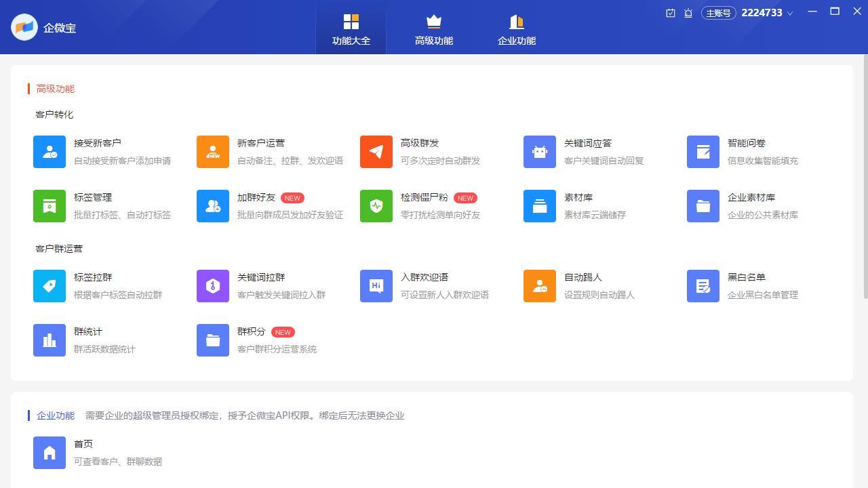Open the 素材库 icon
This screenshot has width=868, height=488.
click(x=540, y=206)
